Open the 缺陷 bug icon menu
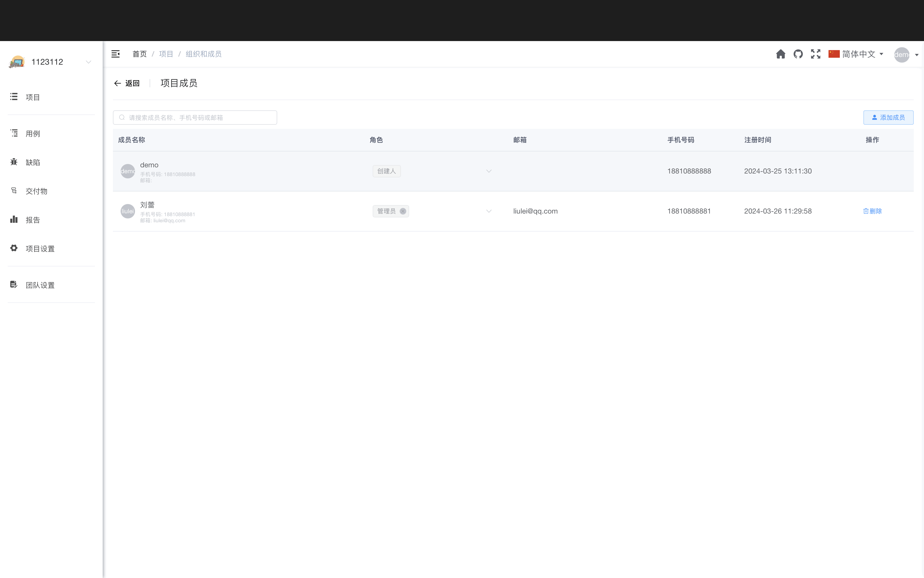Image resolution: width=924 pixels, height=578 pixels. (14, 162)
